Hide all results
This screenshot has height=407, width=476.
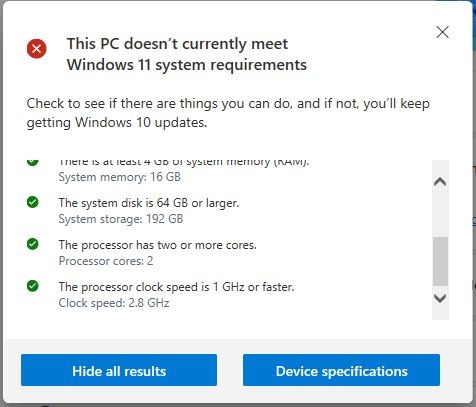(x=119, y=370)
